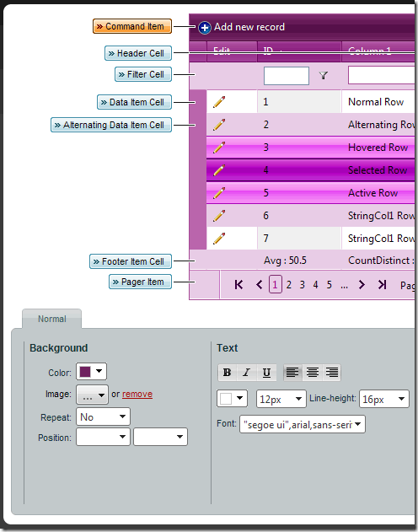Click the Avg : 50.5 footer value
The height and width of the screenshot is (532, 418).
285,261
